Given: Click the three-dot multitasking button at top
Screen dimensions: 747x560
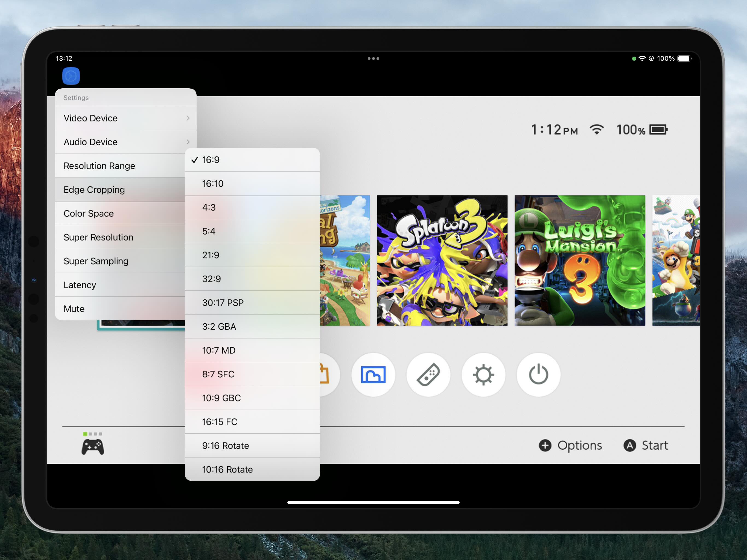Looking at the screenshot, I should coord(373,59).
